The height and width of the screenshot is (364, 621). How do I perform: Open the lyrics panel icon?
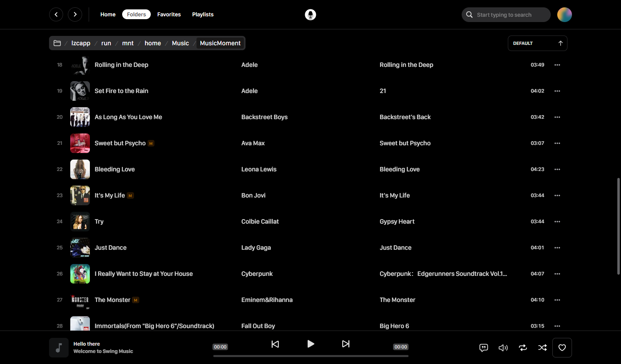pyautogui.click(x=484, y=348)
